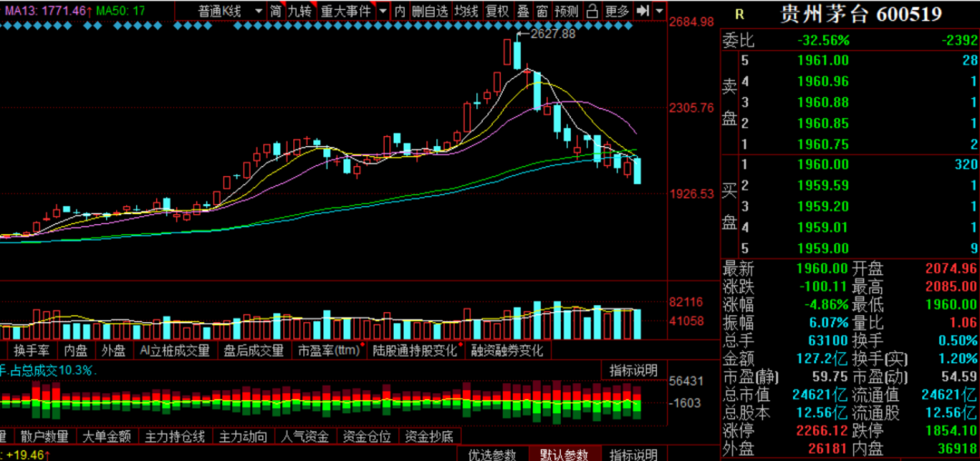Screen dimensions: 980x461
Task: Toggle the 窗 window button
Action: pyautogui.click(x=542, y=11)
